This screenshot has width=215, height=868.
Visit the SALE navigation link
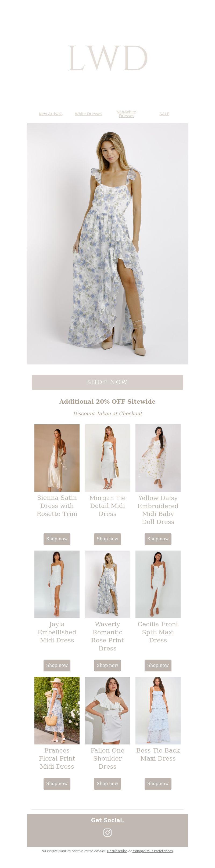click(x=164, y=114)
